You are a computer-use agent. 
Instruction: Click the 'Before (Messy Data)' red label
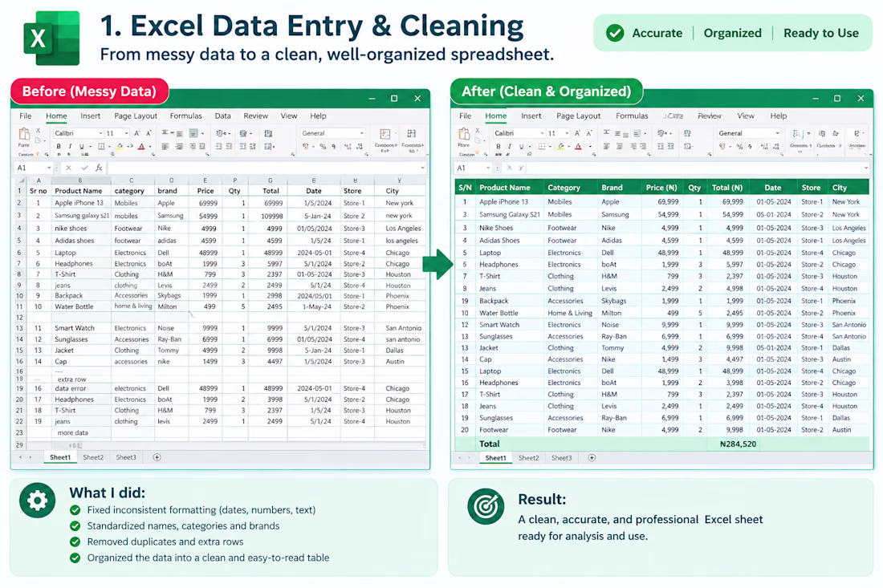click(89, 91)
